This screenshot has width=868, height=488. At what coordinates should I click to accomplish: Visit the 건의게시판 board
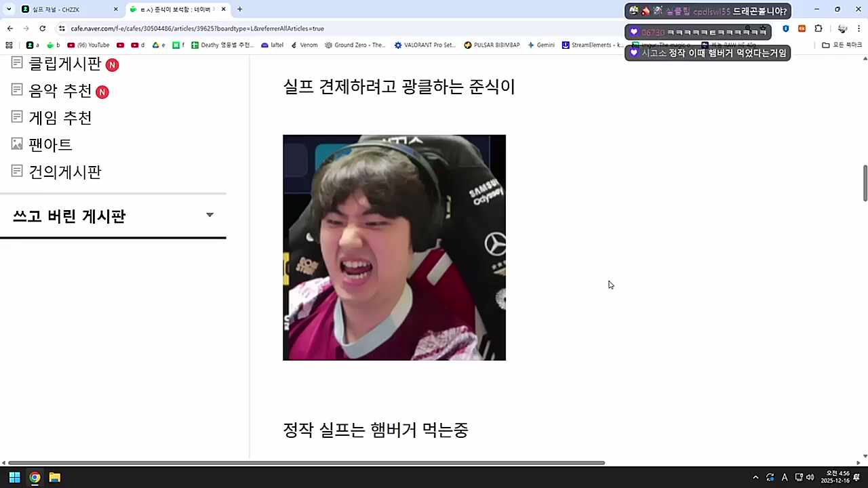coord(64,171)
